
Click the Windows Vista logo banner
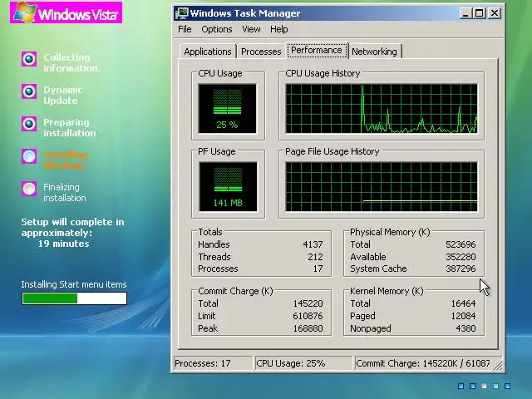(x=66, y=12)
